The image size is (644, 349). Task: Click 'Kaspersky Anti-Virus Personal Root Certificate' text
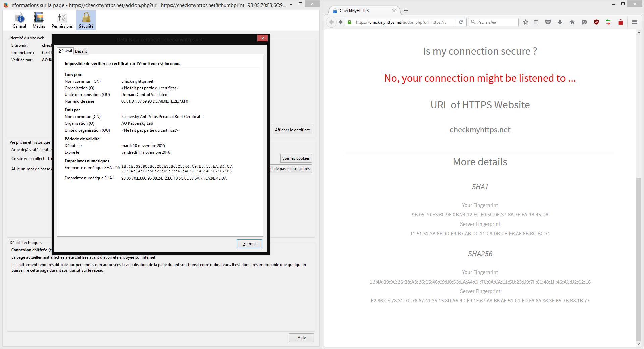coord(162,117)
